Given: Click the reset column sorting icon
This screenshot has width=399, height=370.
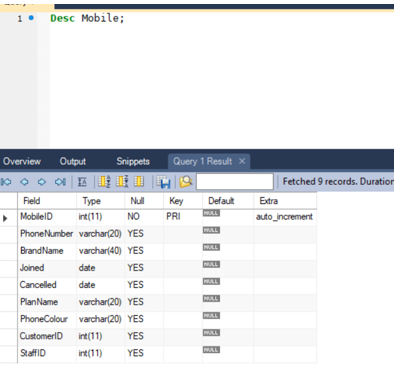Looking at the screenshot, I should tap(139, 182).
